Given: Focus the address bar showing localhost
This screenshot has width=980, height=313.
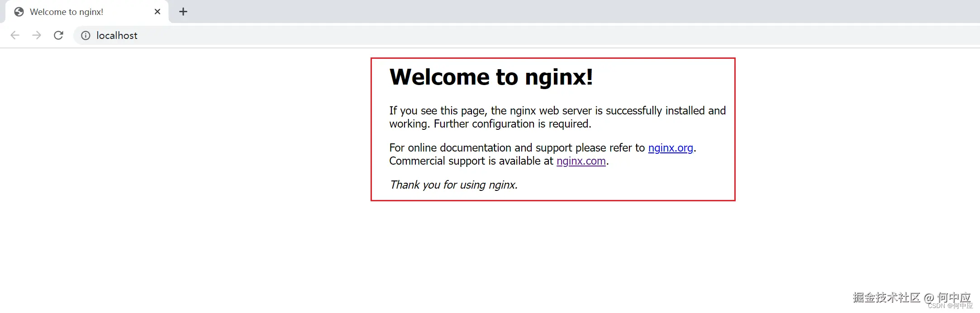Looking at the screenshot, I should [526, 35].
